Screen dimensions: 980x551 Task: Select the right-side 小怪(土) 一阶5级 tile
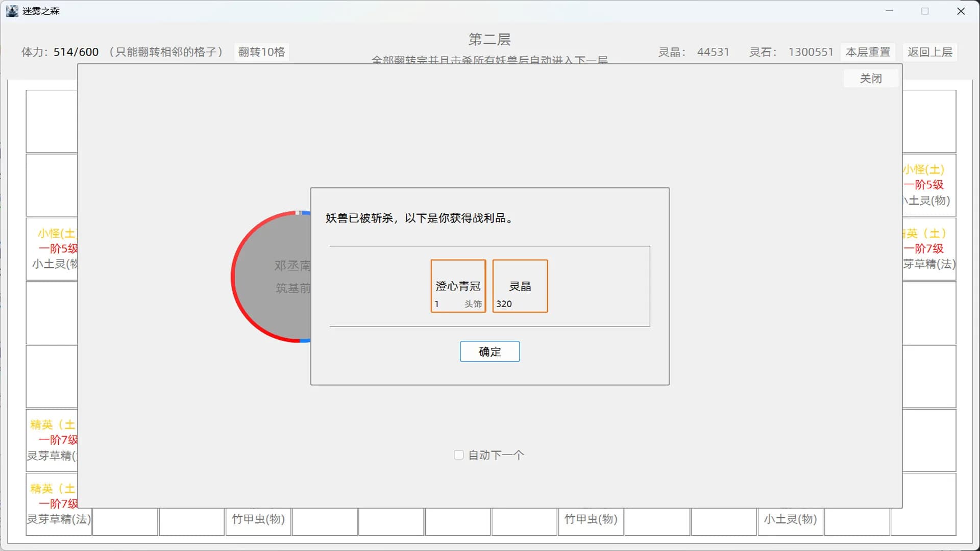coord(929,185)
